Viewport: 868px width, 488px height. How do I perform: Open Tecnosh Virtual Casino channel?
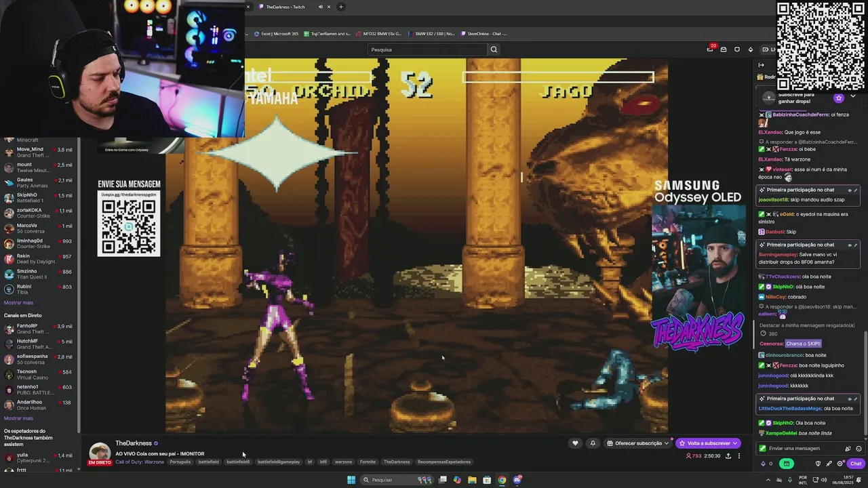click(39, 374)
